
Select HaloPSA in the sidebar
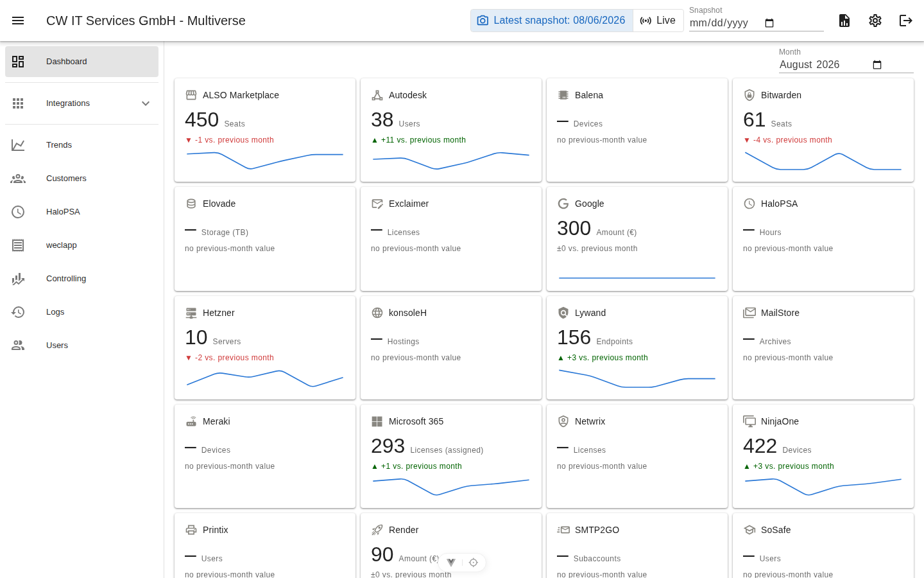coord(81,212)
